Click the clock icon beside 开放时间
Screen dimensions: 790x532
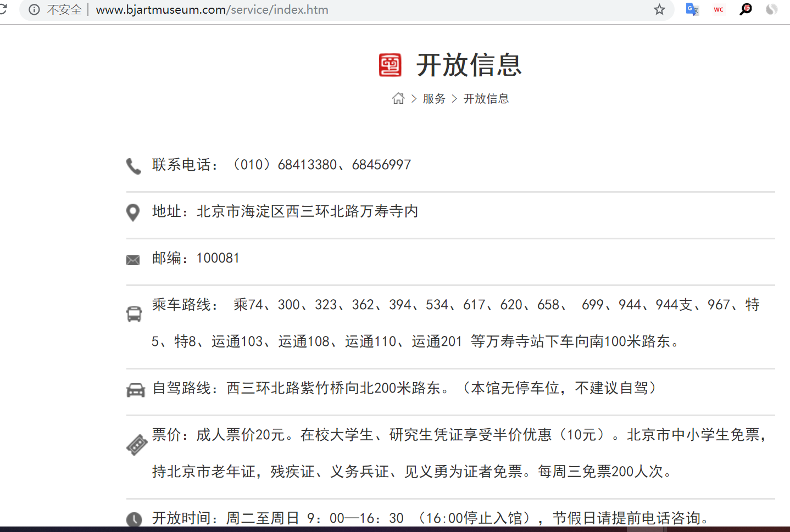pyautogui.click(x=134, y=519)
